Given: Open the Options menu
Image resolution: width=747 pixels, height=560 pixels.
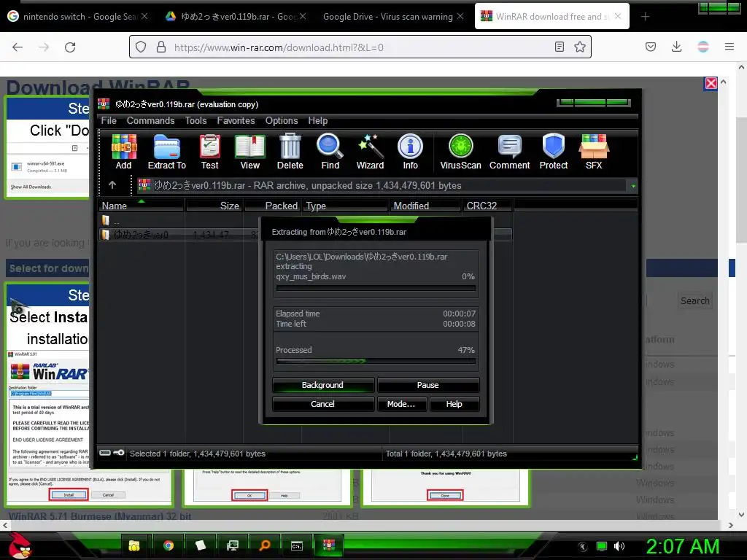Looking at the screenshot, I should (x=282, y=120).
